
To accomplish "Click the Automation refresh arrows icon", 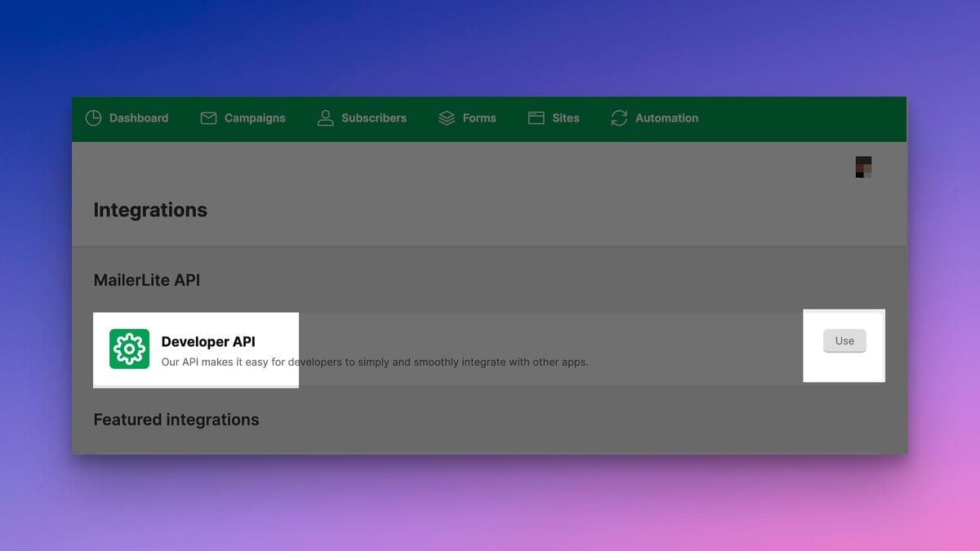I will coord(620,118).
